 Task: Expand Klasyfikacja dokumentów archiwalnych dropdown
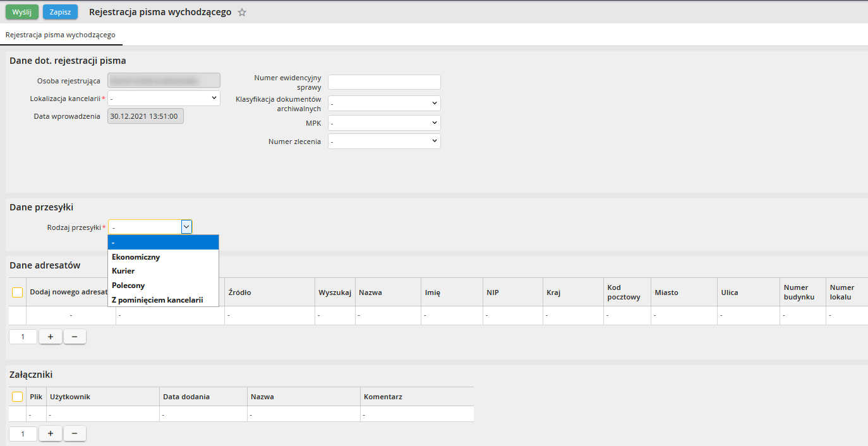pyautogui.click(x=384, y=103)
